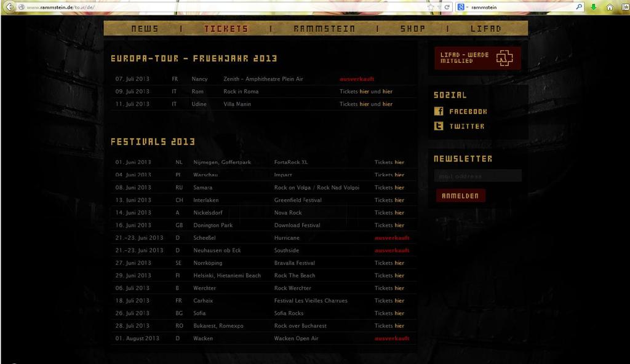This screenshot has height=364, width=630.
Task: Open ticket link 'hier' for Greenfield Festival
Action: tap(399, 200)
